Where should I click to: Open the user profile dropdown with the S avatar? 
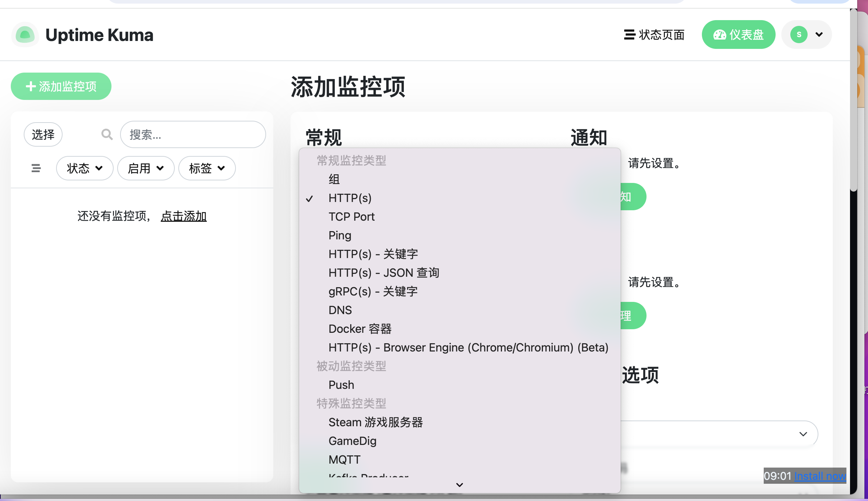click(807, 35)
